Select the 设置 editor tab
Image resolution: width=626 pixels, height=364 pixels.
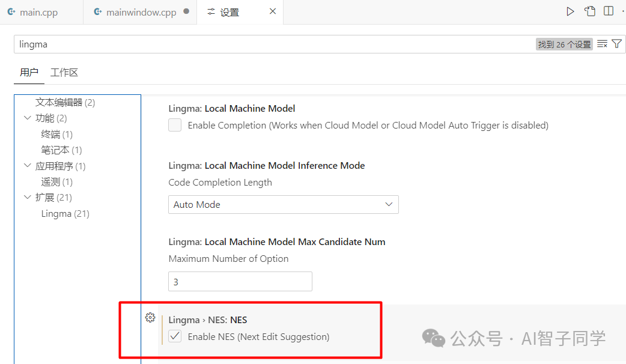click(x=240, y=12)
